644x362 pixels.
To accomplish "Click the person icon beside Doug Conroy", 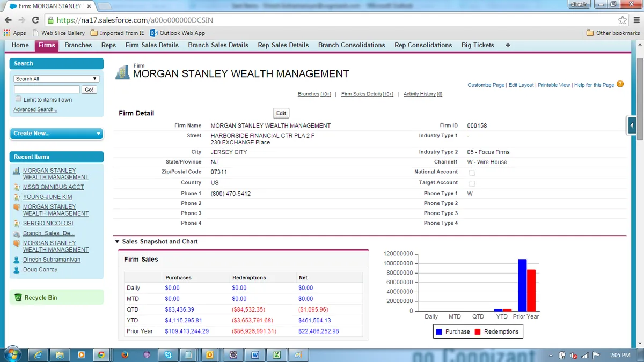I will (17, 270).
